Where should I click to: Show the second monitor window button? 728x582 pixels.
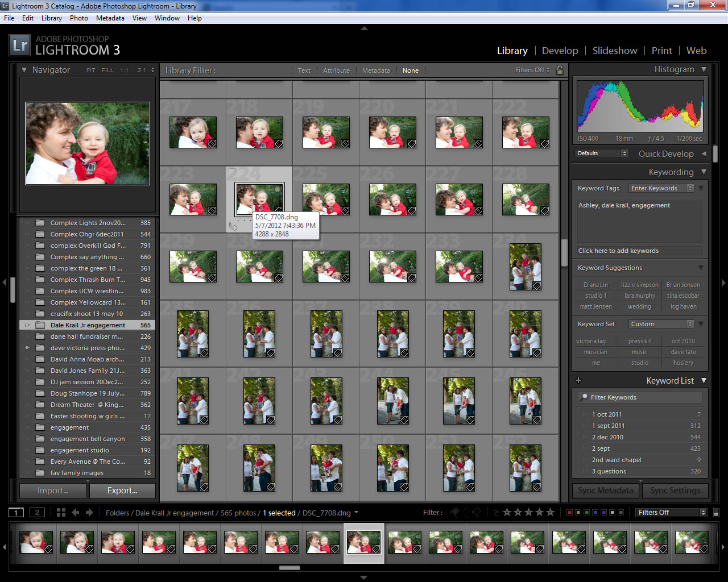37,513
